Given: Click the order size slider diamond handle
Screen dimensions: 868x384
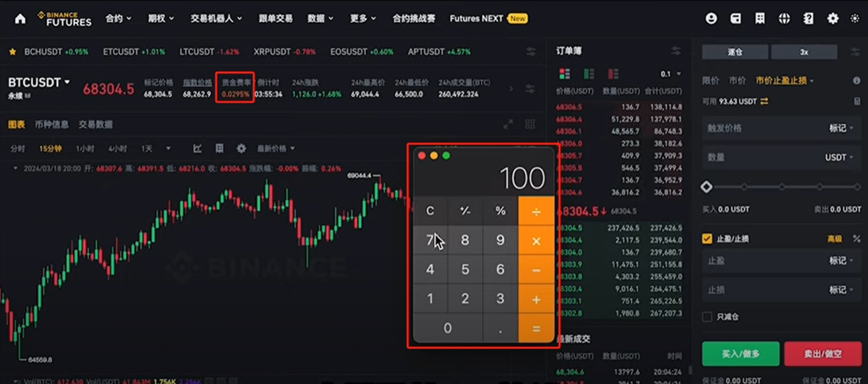Looking at the screenshot, I should pos(707,187).
